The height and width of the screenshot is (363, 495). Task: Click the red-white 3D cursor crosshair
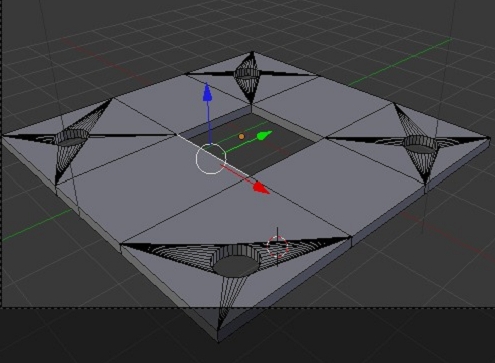click(277, 246)
